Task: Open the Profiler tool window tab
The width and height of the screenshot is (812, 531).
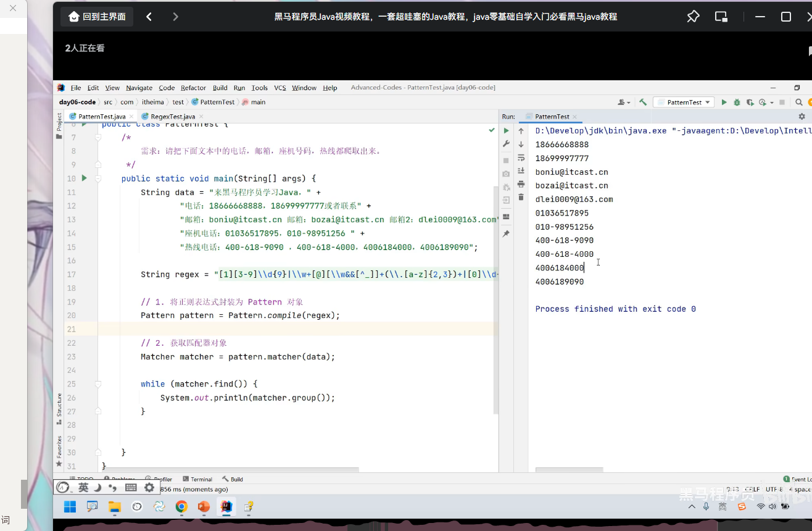Action: coord(159,479)
